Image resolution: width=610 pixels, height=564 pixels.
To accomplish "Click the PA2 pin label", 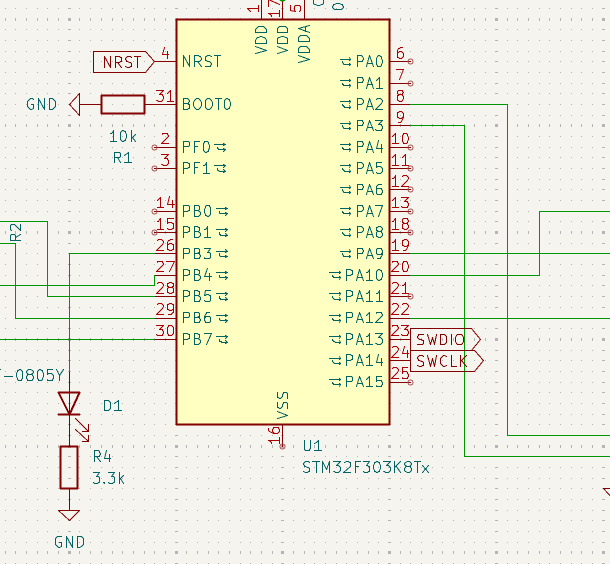I will tap(370, 104).
